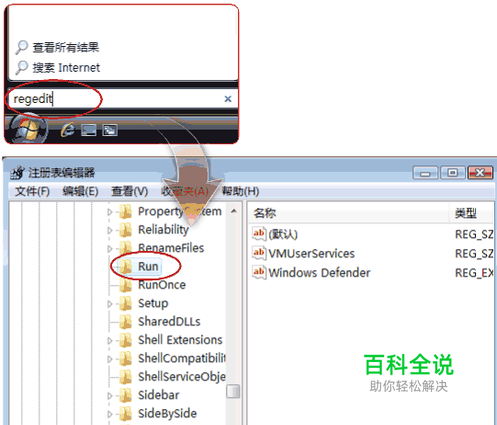497x425 pixels.
Task: Open the 查看(V) menu
Action: pos(129,191)
